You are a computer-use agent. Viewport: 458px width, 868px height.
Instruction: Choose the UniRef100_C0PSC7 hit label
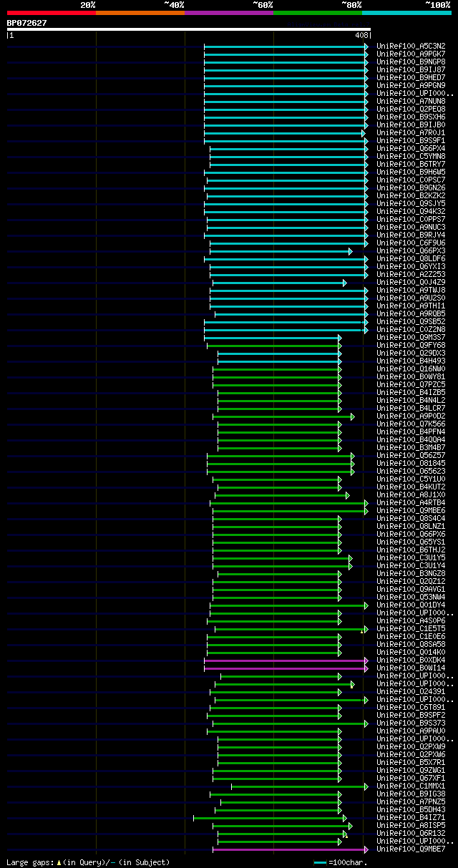411,180
